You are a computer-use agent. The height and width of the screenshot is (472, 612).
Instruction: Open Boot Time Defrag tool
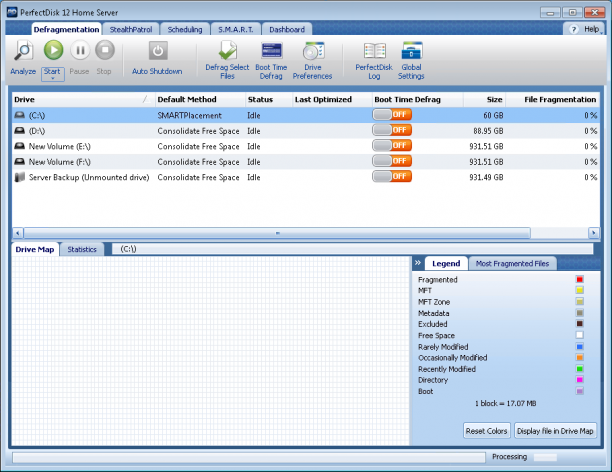(x=272, y=51)
